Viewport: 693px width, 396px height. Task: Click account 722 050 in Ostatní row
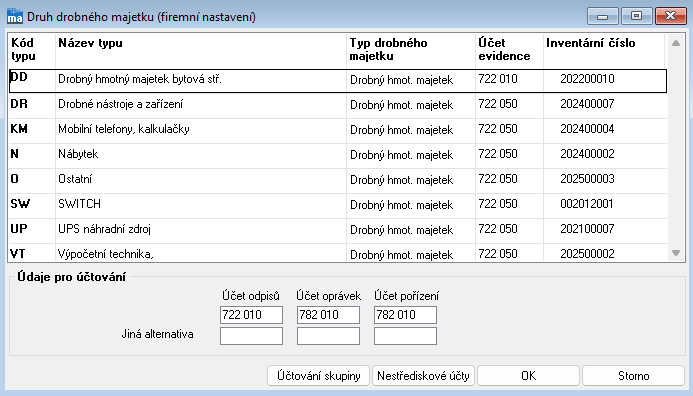tap(498, 179)
